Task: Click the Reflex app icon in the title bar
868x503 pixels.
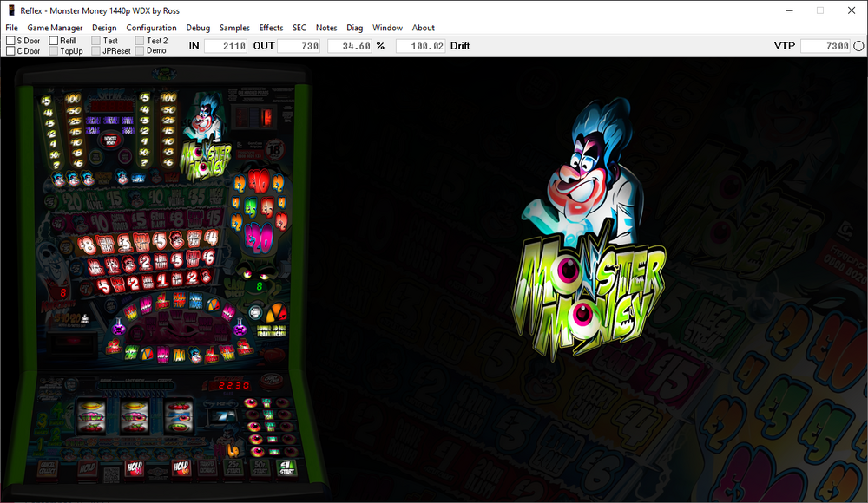Action: tap(11, 10)
